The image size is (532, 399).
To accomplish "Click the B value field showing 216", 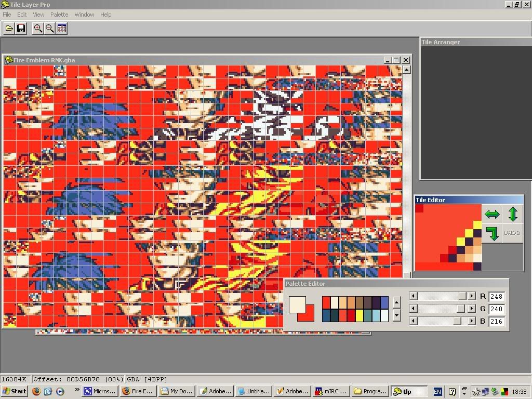I will click(x=496, y=321).
